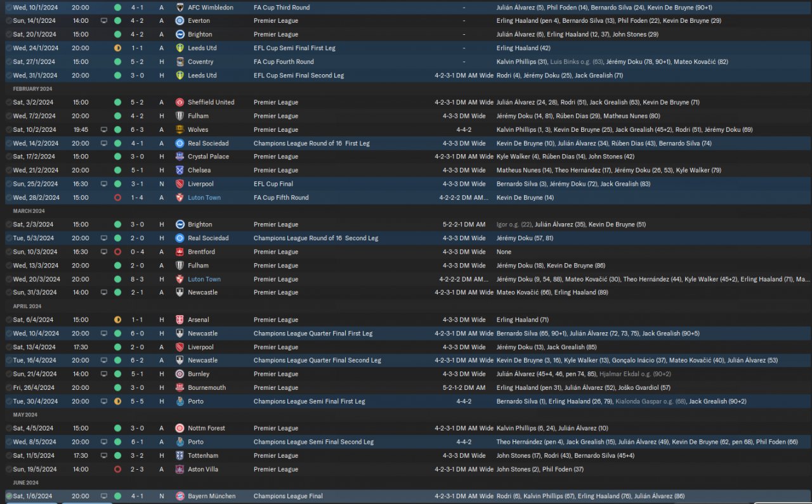The height and width of the screenshot is (504, 812).
Task: Click the Bayern München opponent name
Action: [211, 496]
